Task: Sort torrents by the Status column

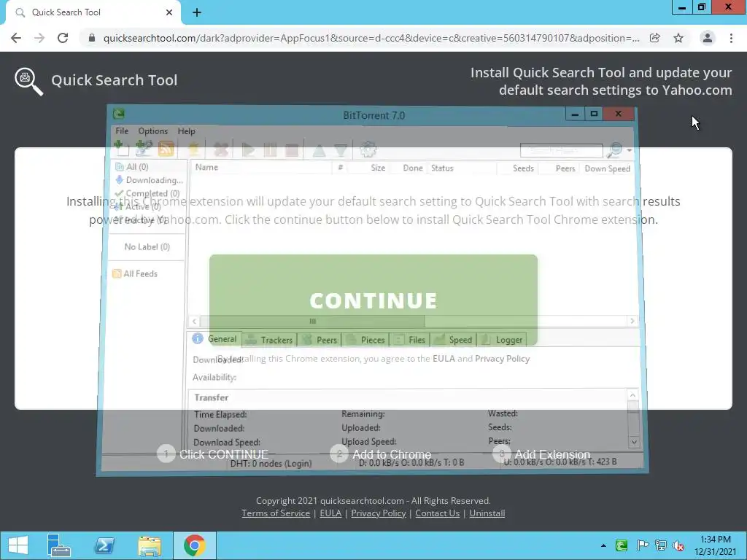Action: click(462, 168)
